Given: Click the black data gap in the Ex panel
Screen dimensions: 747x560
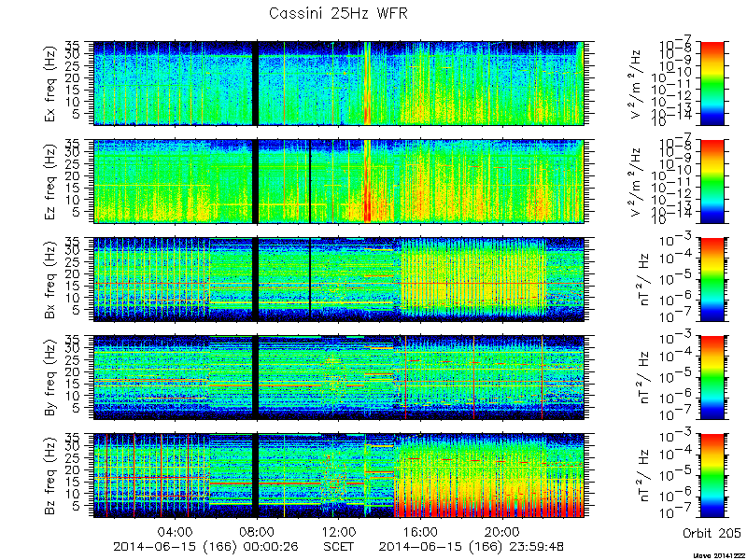Looking at the screenshot, I should 255,83.
